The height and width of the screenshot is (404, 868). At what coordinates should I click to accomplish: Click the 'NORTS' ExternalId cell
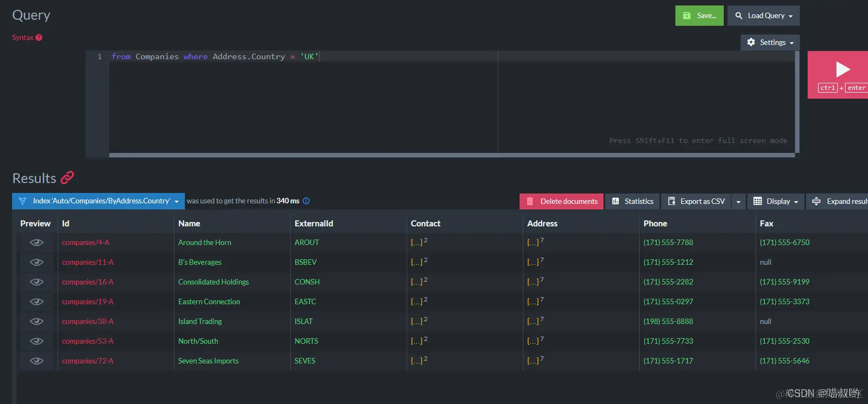point(306,341)
